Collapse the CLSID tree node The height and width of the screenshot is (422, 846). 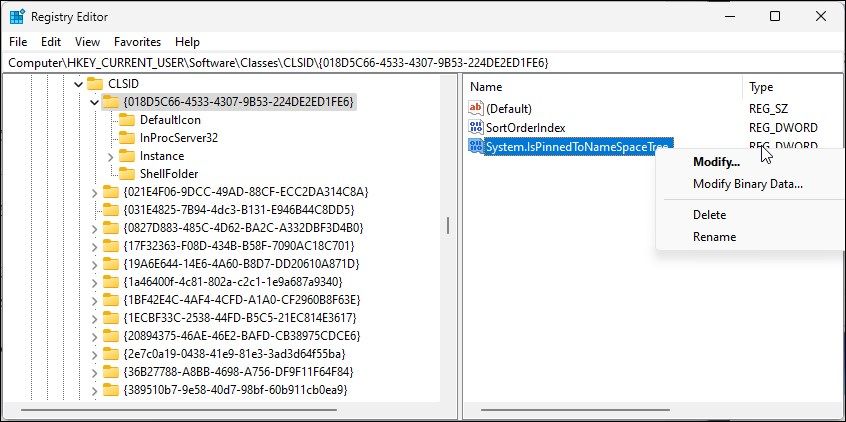point(79,84)
